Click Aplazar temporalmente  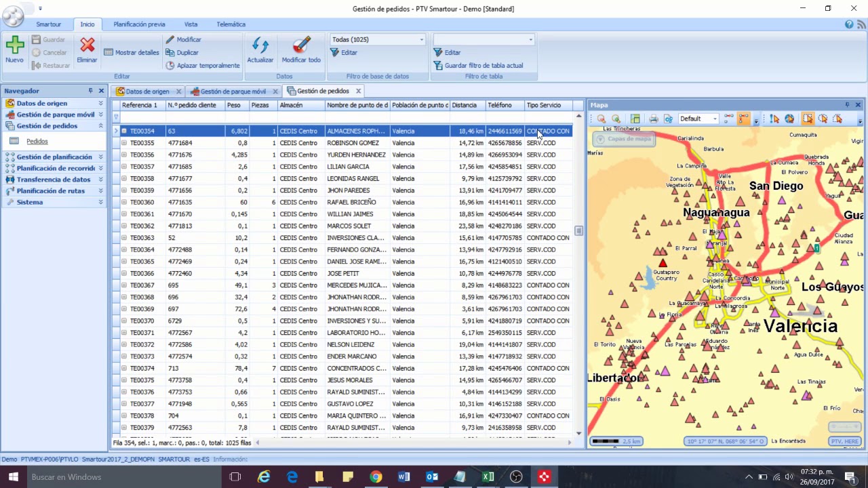(203, 65)
